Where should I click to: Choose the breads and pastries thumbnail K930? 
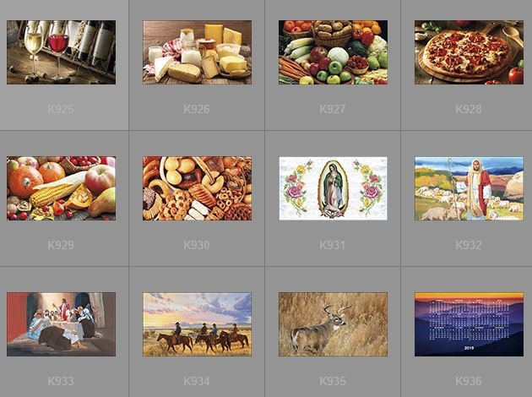(x=197, y=188)
